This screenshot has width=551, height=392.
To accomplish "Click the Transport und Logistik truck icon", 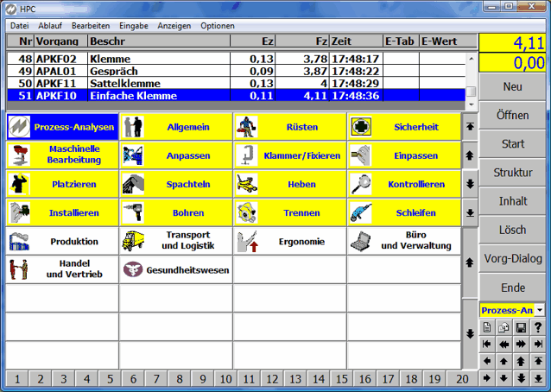I will (x=133, y=241).
